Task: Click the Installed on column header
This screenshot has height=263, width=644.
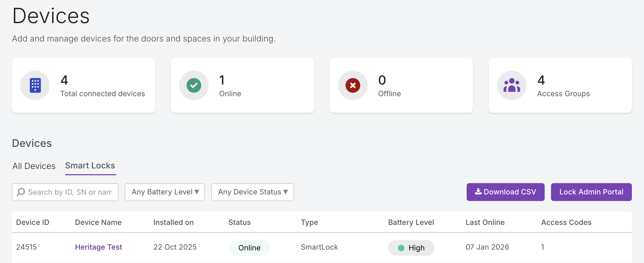Action: (173, 222)
